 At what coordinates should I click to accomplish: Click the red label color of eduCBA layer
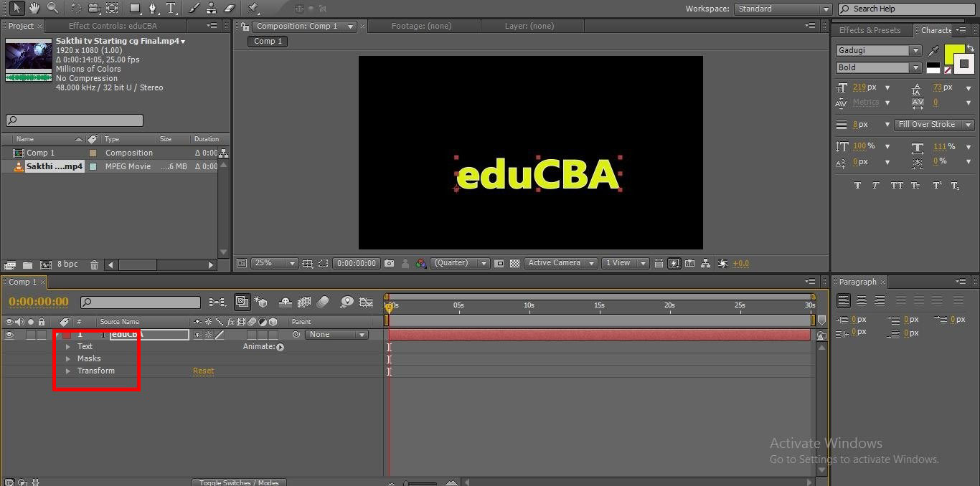click(x=67, y=335)
